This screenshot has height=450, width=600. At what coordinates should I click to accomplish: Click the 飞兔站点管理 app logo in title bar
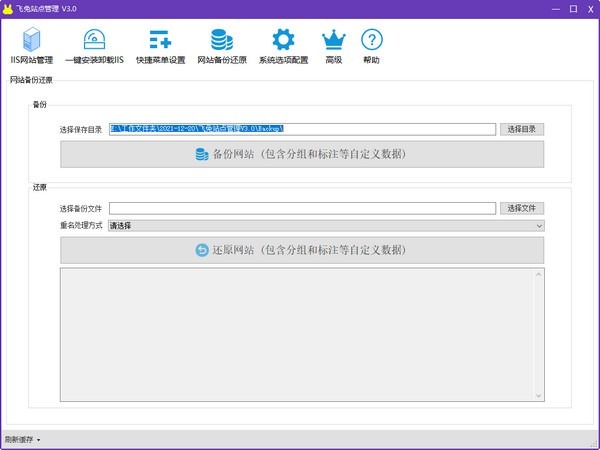point(9,8)
